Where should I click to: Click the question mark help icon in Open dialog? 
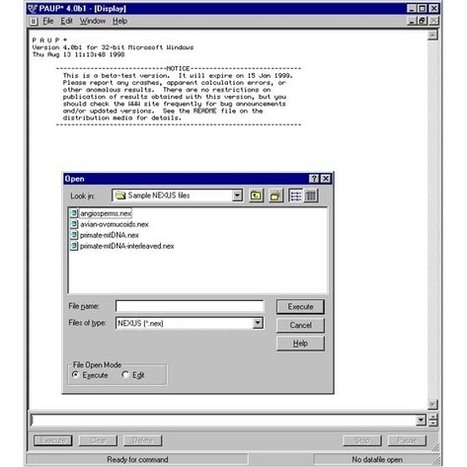pyautogui.click(x=314, y=179)
